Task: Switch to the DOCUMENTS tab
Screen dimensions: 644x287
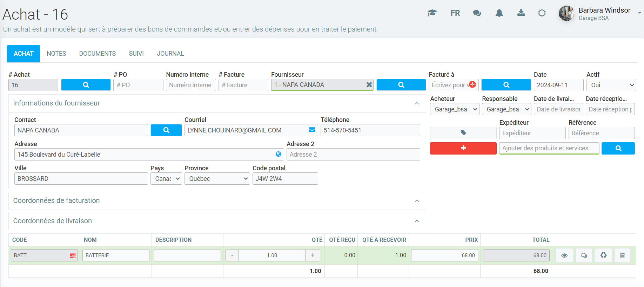Action: click(97, 54)
